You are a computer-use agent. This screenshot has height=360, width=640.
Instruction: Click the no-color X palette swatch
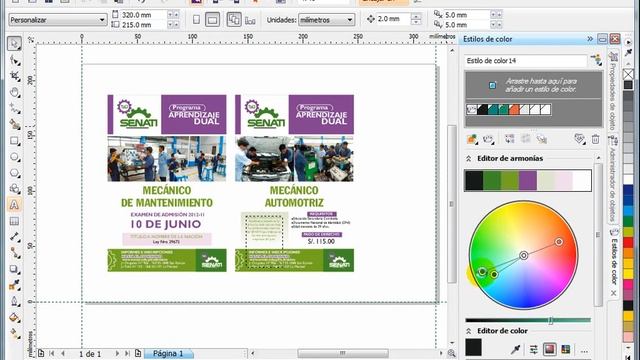pos(629,74)
